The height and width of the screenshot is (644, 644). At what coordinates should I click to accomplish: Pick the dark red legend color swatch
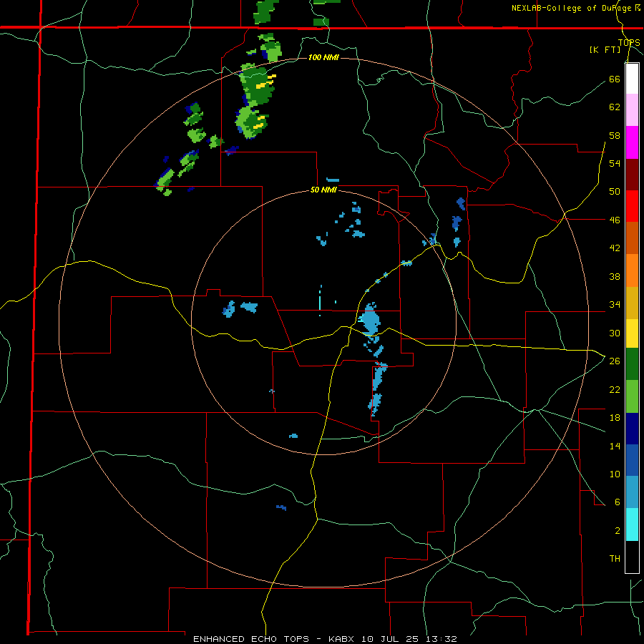pyautogui.click(x=632, y=175)
